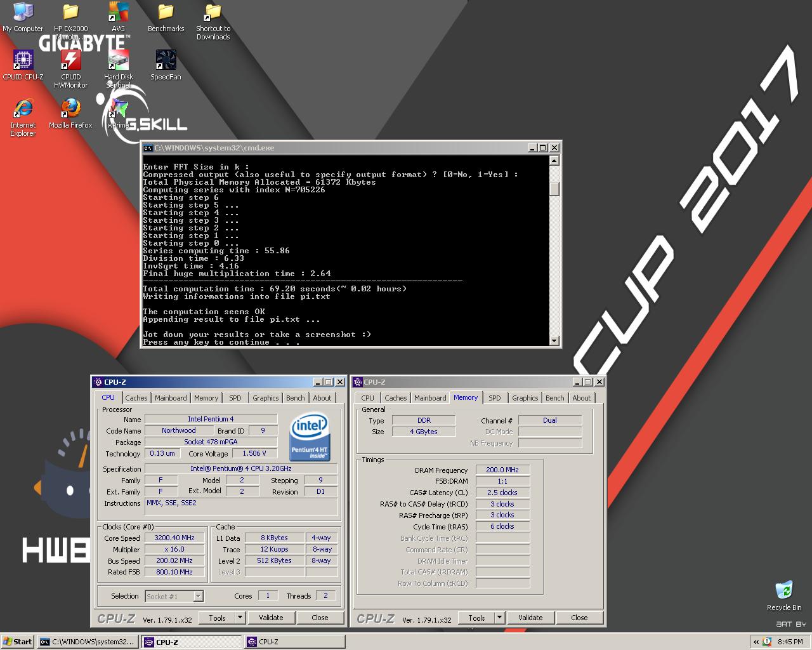Click the taskbar clock 8:45 PM

click(x=790, y=642)
